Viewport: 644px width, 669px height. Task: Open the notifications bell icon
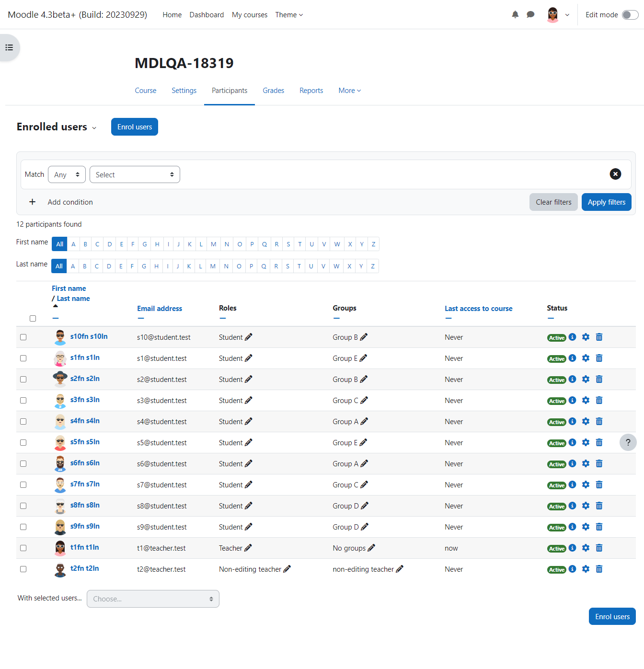(x=515, y=14)
